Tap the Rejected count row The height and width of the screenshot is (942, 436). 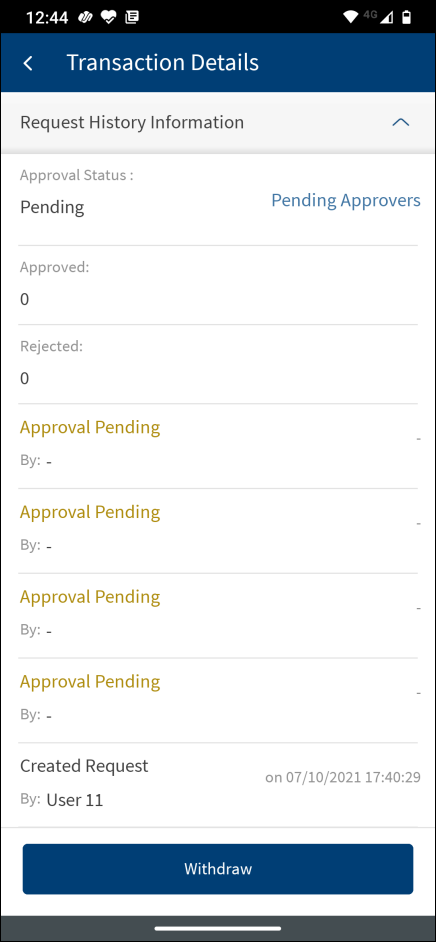(218, 365)
